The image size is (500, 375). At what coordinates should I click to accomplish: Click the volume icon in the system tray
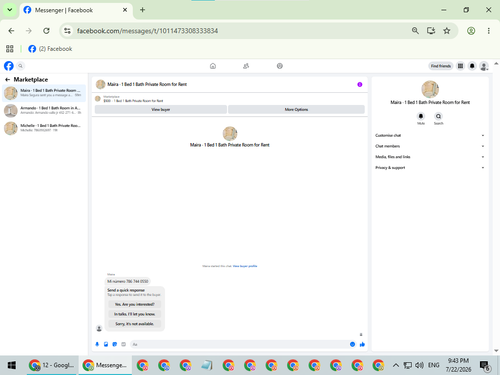[x=419, y=365]
